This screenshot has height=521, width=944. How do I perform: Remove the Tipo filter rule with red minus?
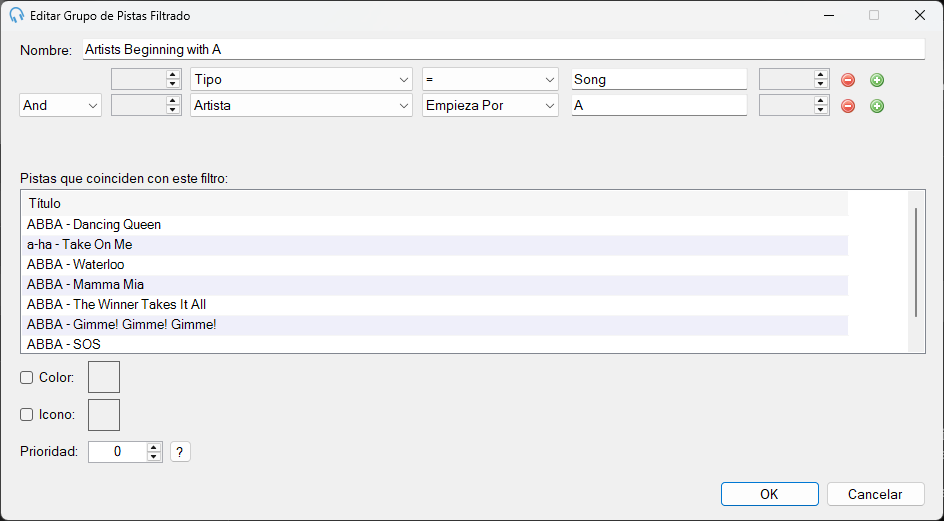848,80
